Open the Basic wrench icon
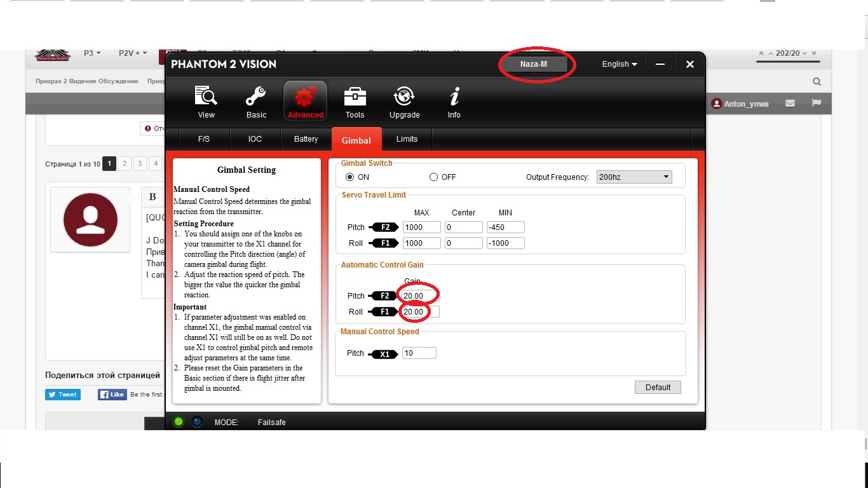Image resolution: width=868 pixels, height=488 pixels. pos(256,96)
